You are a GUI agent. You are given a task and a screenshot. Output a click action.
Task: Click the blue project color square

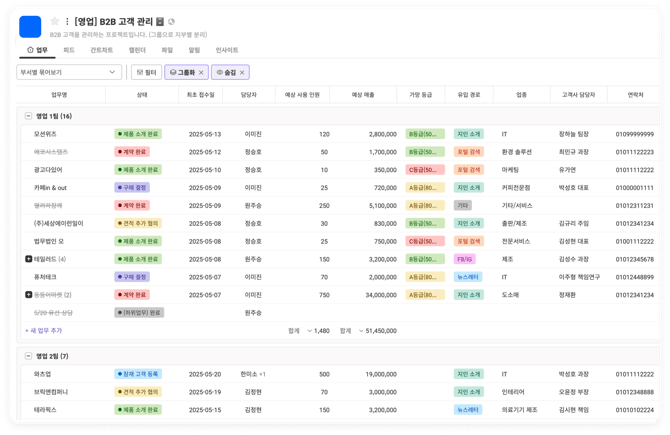point(30,26)
